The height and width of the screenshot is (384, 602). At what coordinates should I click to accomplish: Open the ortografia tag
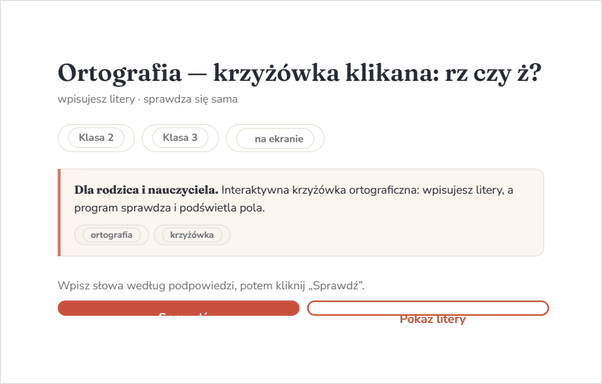(111, 235)
